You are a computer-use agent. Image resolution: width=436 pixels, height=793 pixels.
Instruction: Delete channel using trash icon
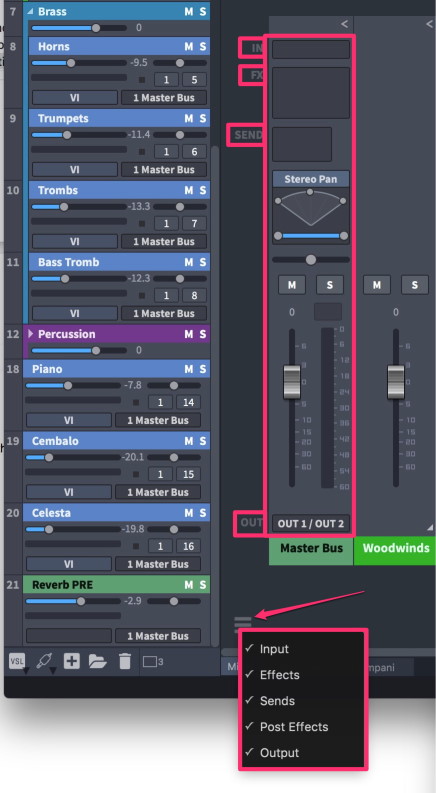124,661
